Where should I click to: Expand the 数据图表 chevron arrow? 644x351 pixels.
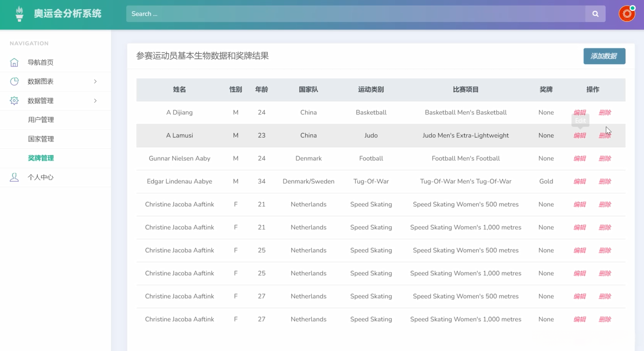point(95,81)
